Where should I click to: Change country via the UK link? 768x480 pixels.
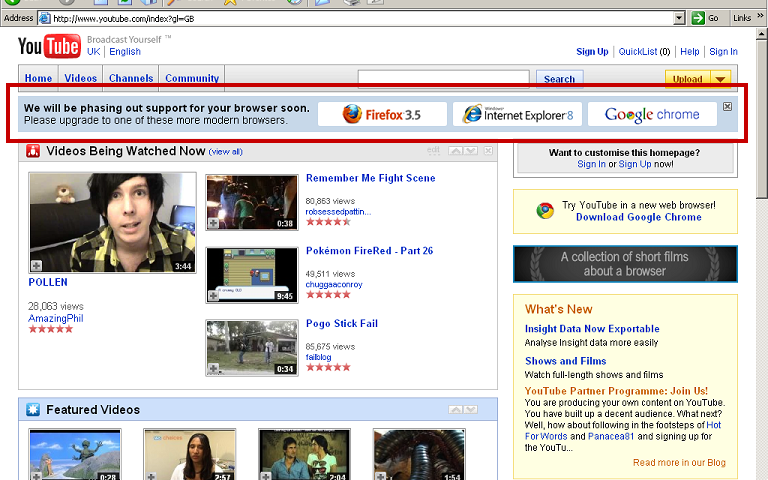pyautogui.click(x=94, y=52)
